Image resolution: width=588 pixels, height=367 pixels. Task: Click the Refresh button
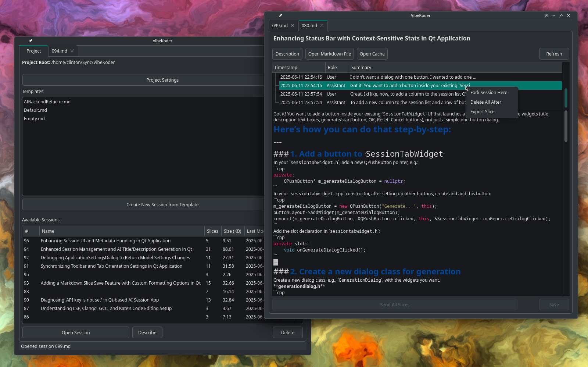[x=554, y=54]
